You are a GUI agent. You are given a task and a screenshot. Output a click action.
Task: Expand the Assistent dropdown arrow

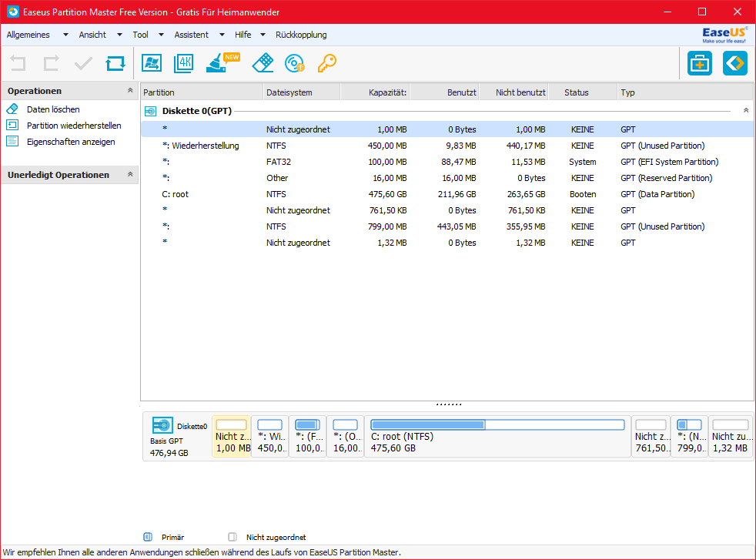[x=222, y=35]
